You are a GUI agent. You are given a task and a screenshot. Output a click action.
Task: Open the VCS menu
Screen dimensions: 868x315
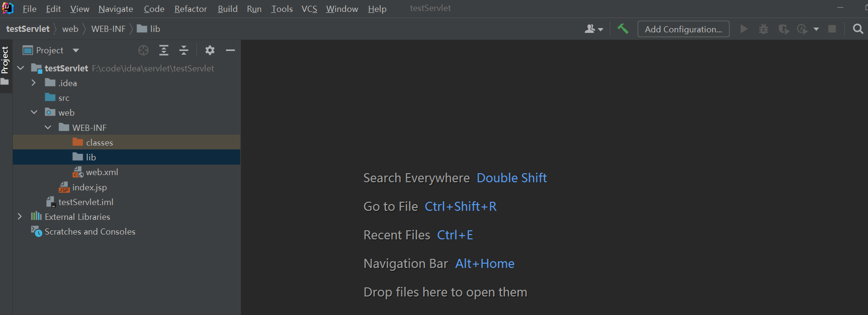(309, 9)
